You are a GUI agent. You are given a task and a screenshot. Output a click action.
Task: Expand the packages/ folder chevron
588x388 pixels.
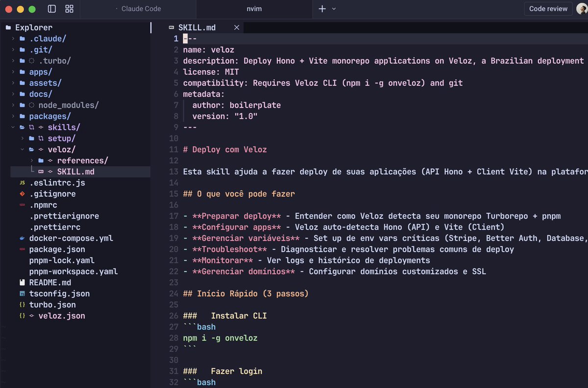13,116
